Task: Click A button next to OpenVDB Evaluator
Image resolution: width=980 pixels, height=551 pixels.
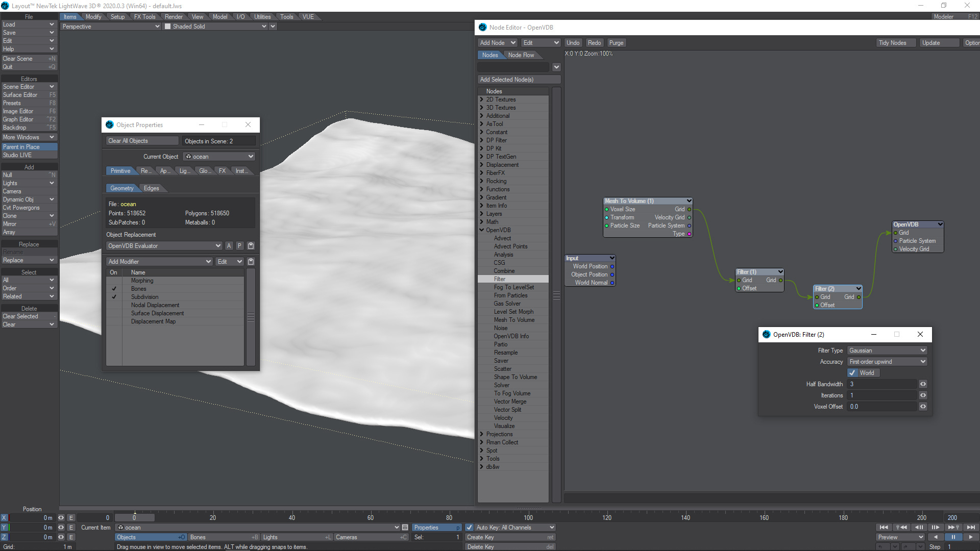Action: click(229, 246)
